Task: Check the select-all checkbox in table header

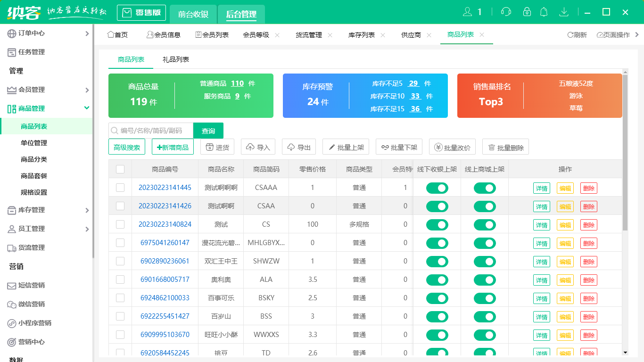Action: (120, 169)
